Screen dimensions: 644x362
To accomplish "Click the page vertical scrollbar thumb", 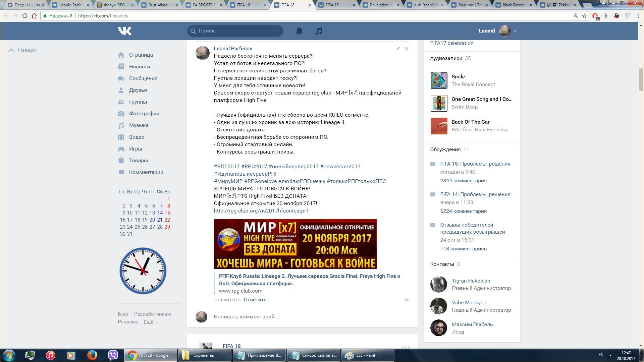I will click(641, 79).
